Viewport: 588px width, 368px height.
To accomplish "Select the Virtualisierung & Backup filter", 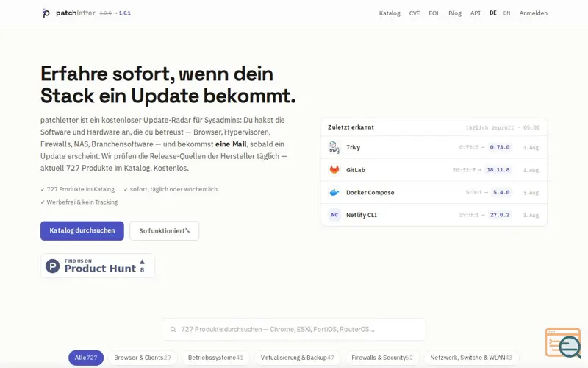I will (x=298, y=358).
